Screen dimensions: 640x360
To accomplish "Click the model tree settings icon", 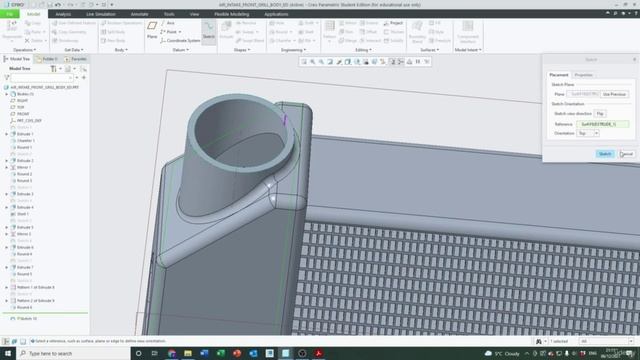I will [x=53, y=69].
